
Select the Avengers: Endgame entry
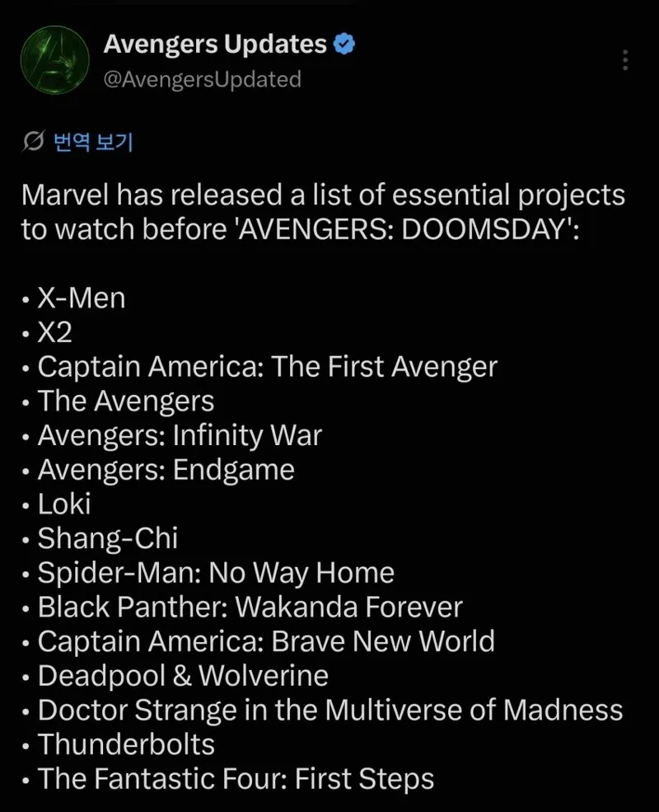pyautogui.click(x=166, y=470)
